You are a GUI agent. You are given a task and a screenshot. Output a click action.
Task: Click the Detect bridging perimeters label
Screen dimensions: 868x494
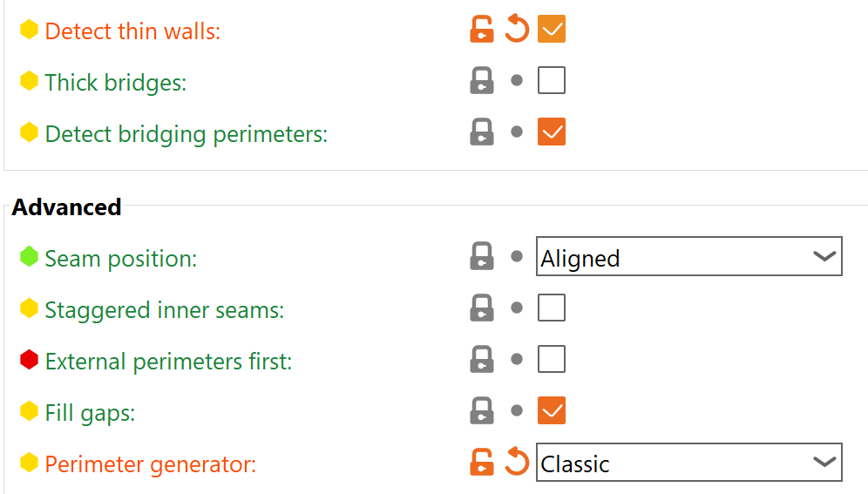coord(186,134)
